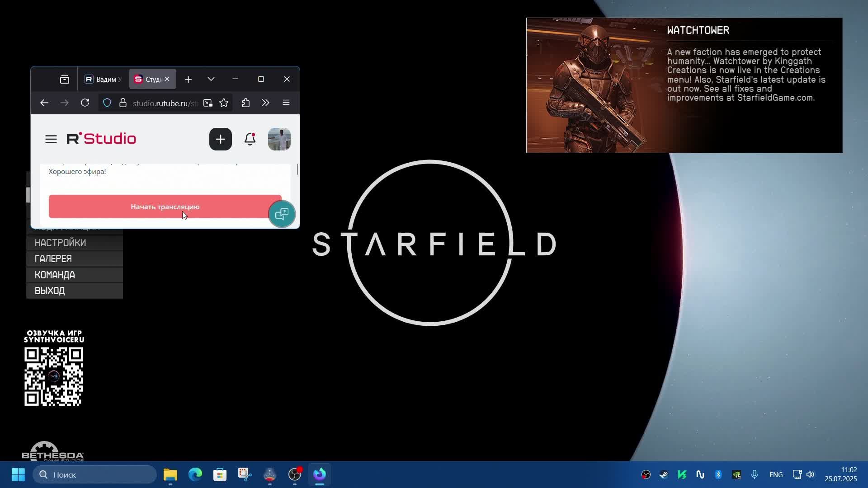
Task: Close the Студия tab
Action: [x=167, y=79]
